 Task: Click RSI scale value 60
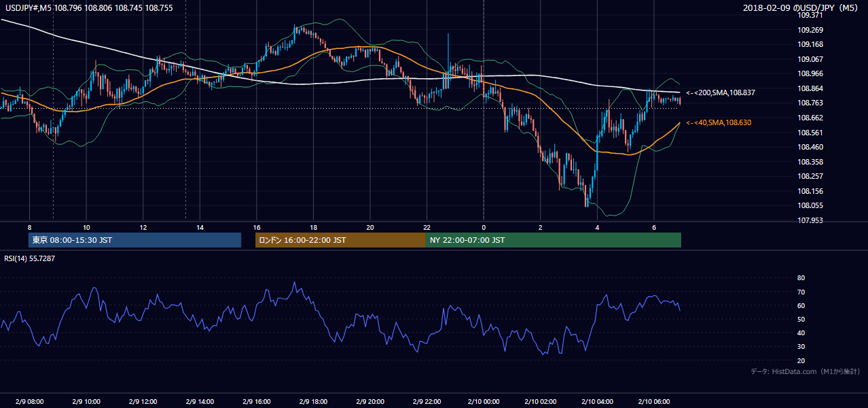click(801, 305)
